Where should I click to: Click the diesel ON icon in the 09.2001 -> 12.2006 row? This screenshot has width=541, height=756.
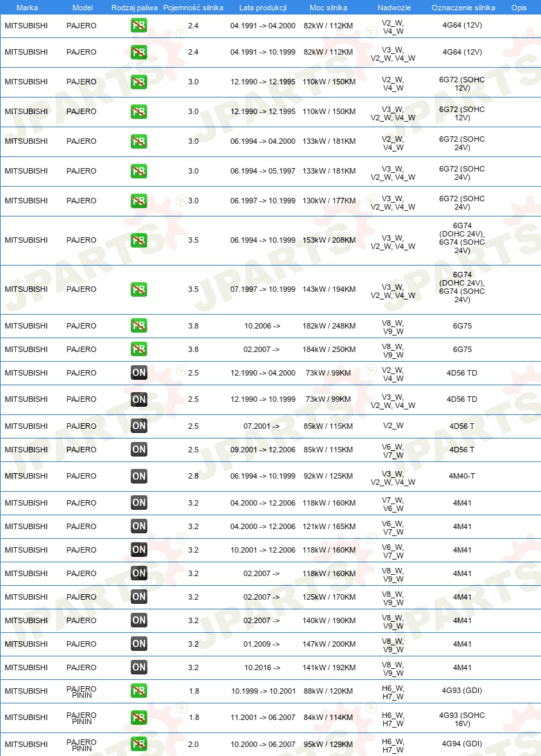click(x=139, y=450)
